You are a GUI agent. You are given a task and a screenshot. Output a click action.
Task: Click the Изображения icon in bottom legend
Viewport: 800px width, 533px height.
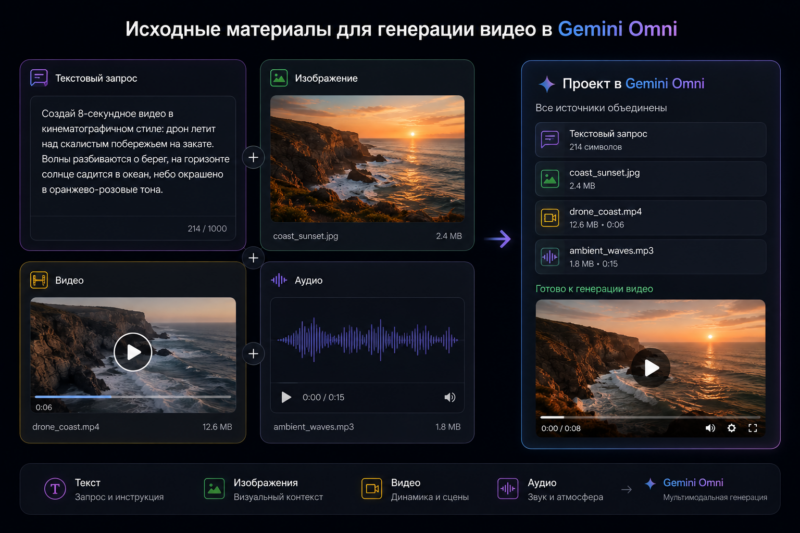click(x=214, y=489)
